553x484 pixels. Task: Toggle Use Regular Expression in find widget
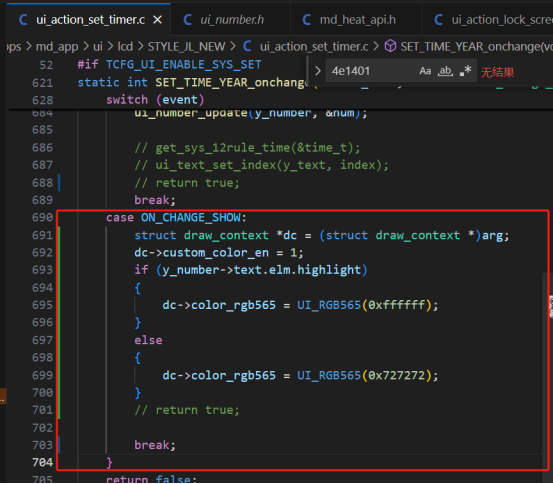pos(466,71)
